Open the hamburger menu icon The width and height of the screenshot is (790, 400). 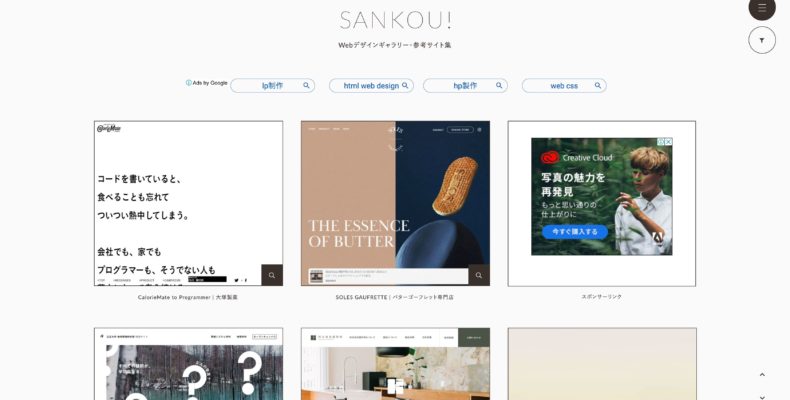pyautogui.click(x=762, y=7)
